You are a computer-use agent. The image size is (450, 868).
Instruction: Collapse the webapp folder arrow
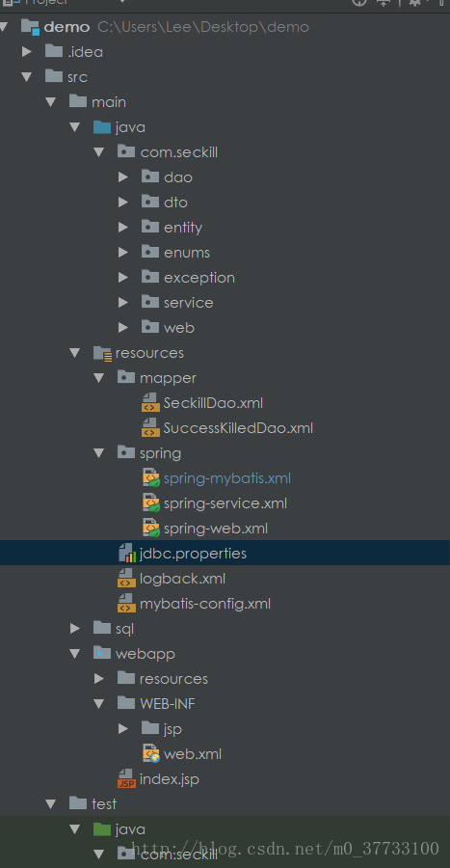pyautogui.click(x=75, y=654)
